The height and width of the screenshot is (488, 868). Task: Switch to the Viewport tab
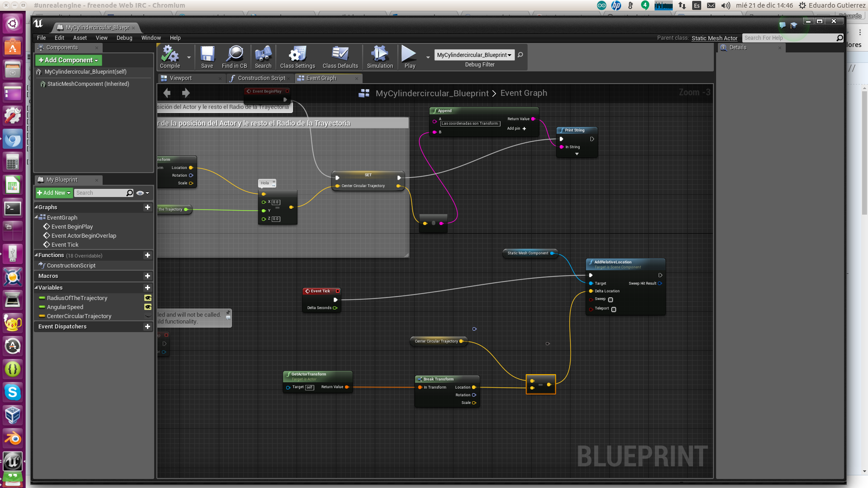[181, 78]
